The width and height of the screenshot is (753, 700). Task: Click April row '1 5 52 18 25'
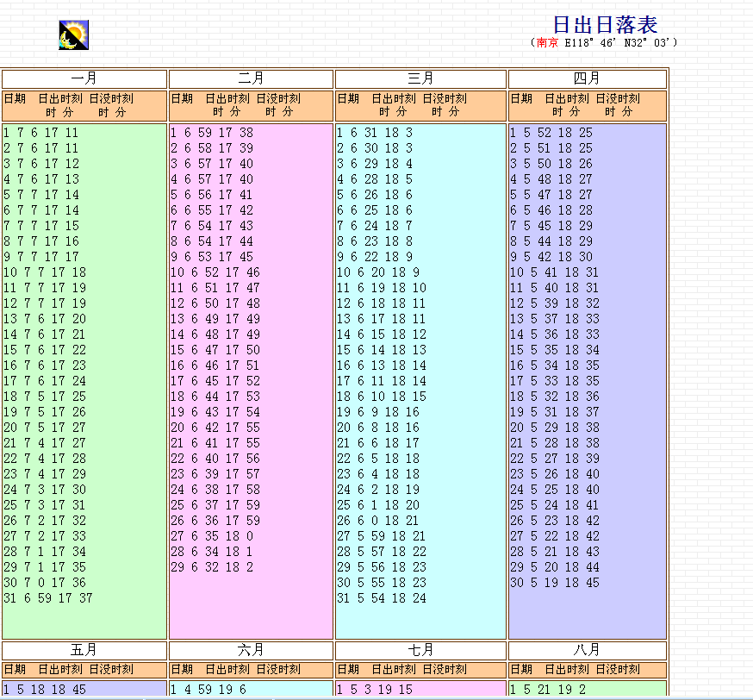click(551, 133)
